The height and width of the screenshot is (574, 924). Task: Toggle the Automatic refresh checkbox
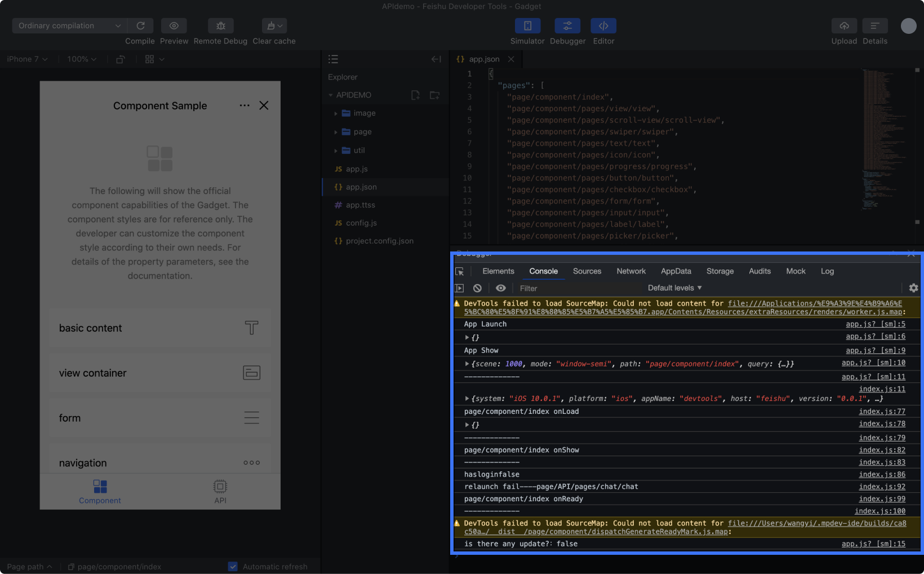[x=233, y=566]
